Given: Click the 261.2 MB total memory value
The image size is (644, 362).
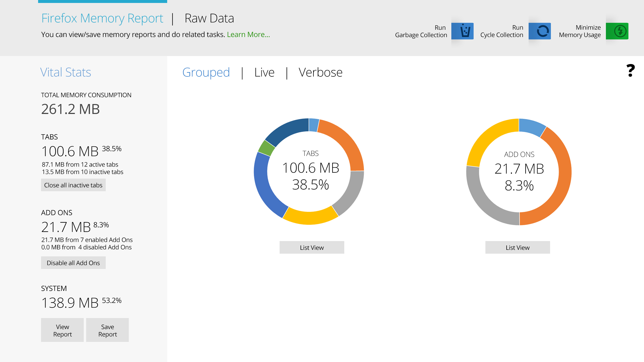Looking at the screenshot, I should [70, 109].
